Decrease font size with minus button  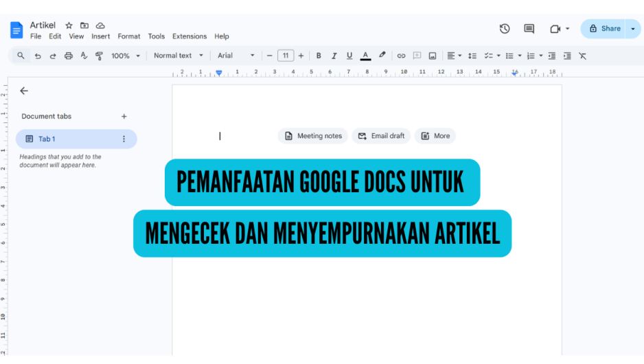[x=269, y=56]
